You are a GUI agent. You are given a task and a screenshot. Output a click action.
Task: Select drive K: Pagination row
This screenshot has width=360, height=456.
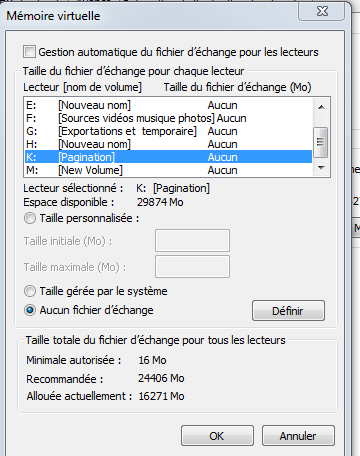click(168, 157)
